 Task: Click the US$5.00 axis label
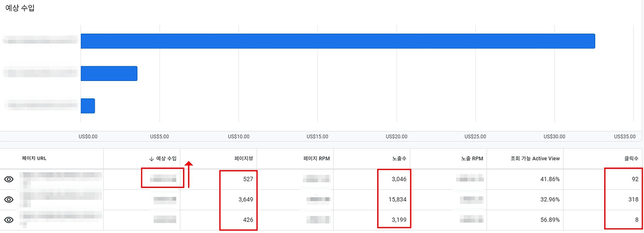159,137
